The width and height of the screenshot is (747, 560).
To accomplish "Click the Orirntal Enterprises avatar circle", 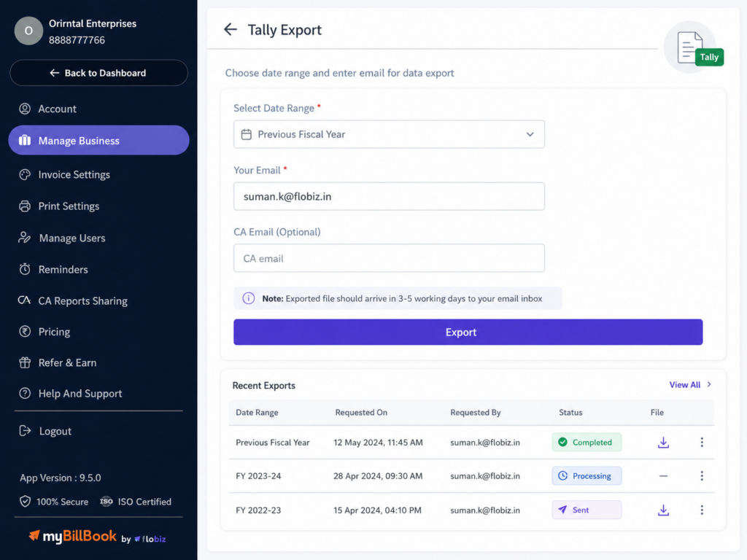I will pyautogui.click(x=28, y=31).
